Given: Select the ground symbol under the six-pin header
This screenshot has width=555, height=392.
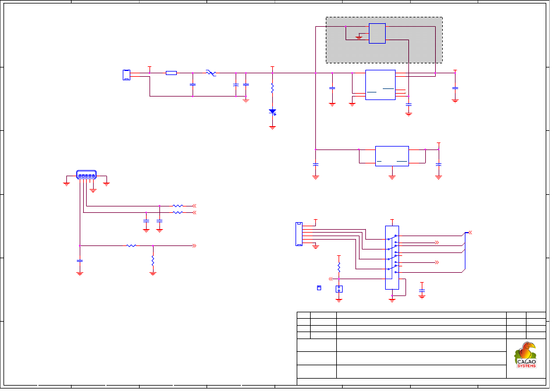Looking at the screenshot, I should click(x=316, y=247).
